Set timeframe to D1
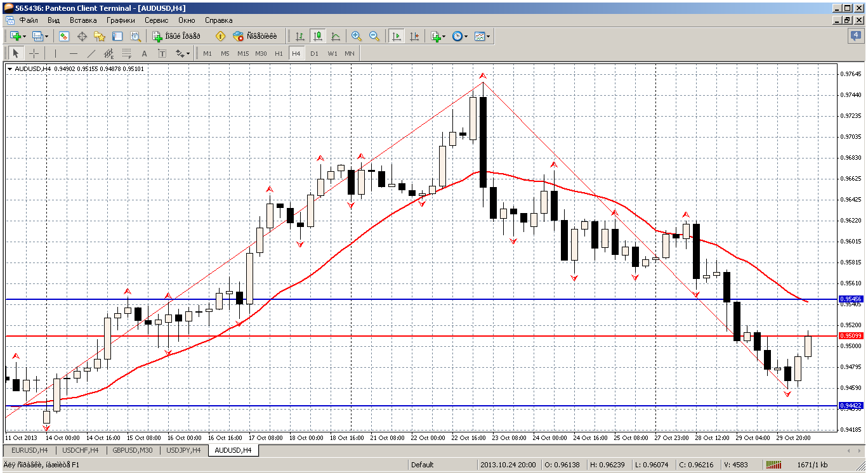 tap(314, 53)
